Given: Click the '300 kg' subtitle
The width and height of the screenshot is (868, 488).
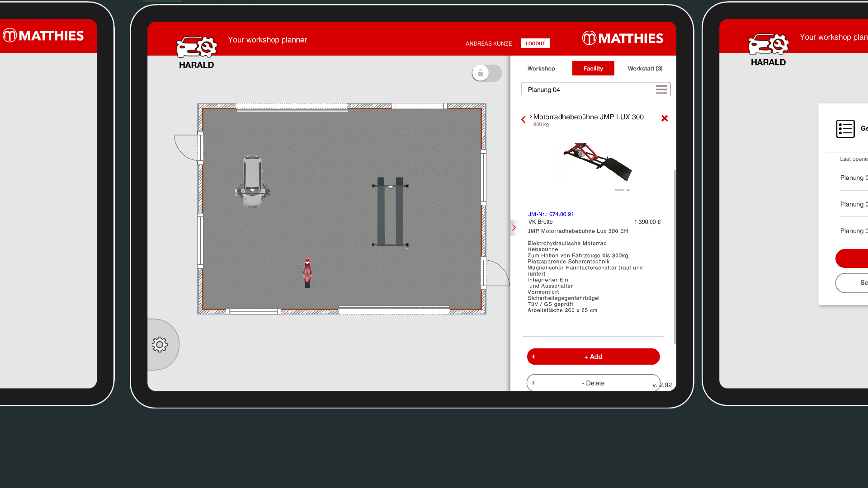Looking at the screenshot, I should pyautogui.click(x=541, y=125).
